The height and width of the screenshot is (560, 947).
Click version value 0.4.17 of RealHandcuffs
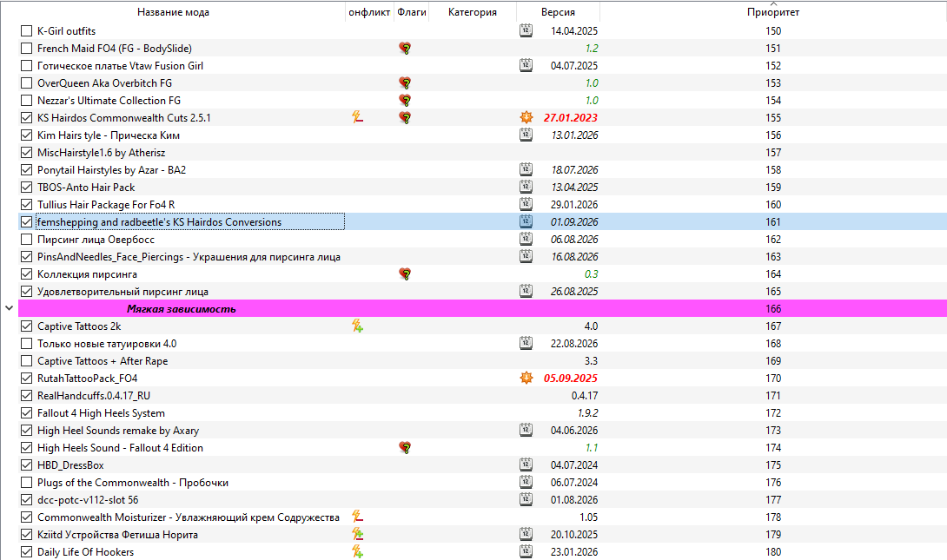click(x=585, y=396)
